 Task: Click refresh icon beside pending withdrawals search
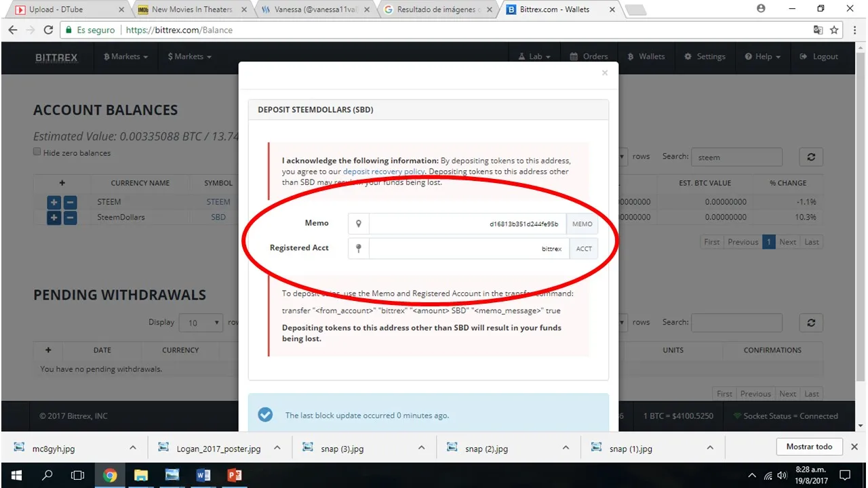[x=811, y=323]
